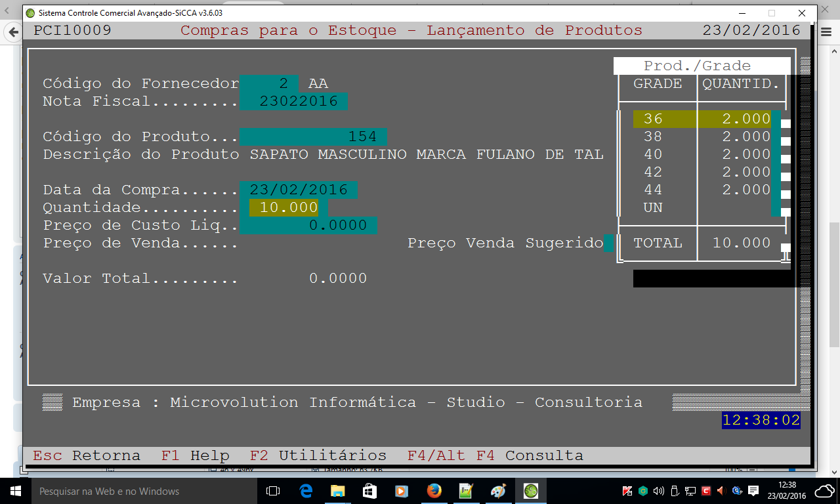The width and height of the screenshot is (840, 504).
Task: Select the SiCCA app taskbar icon
Action: 531,491
